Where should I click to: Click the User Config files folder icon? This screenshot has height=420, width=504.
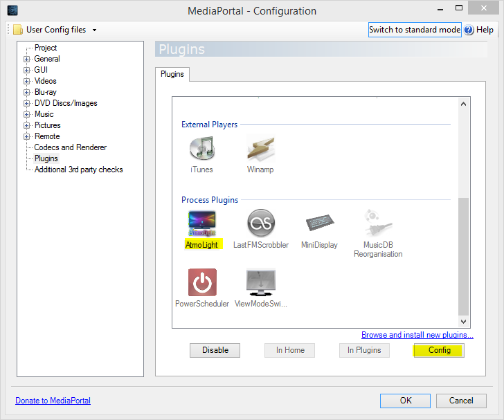(18, 30)
